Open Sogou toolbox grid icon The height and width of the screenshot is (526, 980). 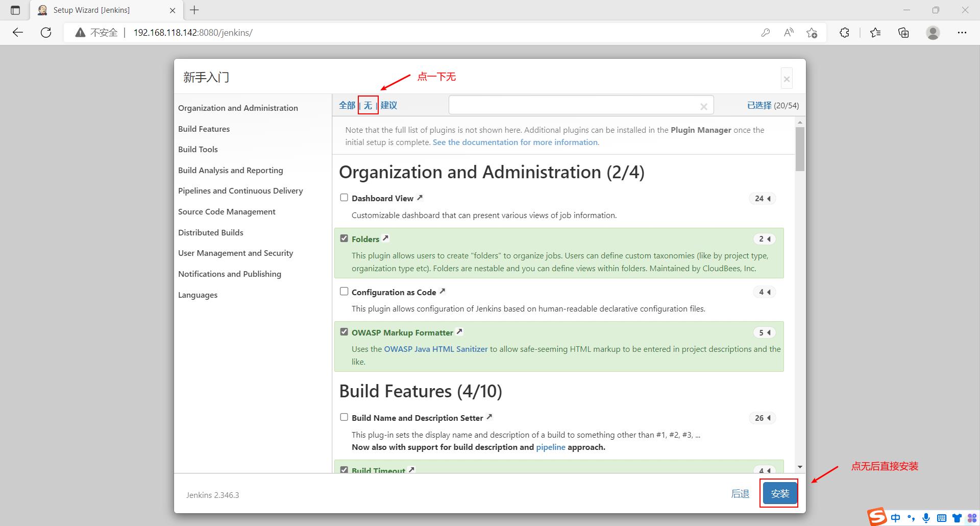(x=972, y=518)
